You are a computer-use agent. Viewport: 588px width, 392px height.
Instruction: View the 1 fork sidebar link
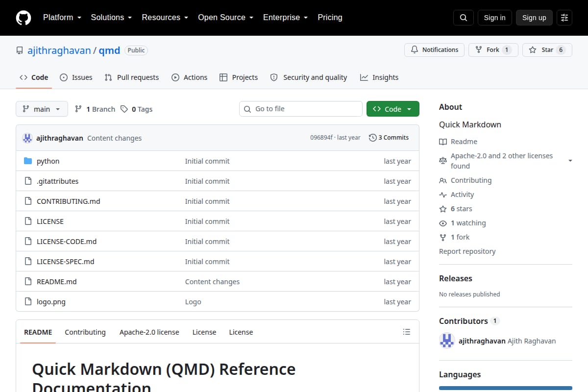pyautogui.click(x=460, y=237)
